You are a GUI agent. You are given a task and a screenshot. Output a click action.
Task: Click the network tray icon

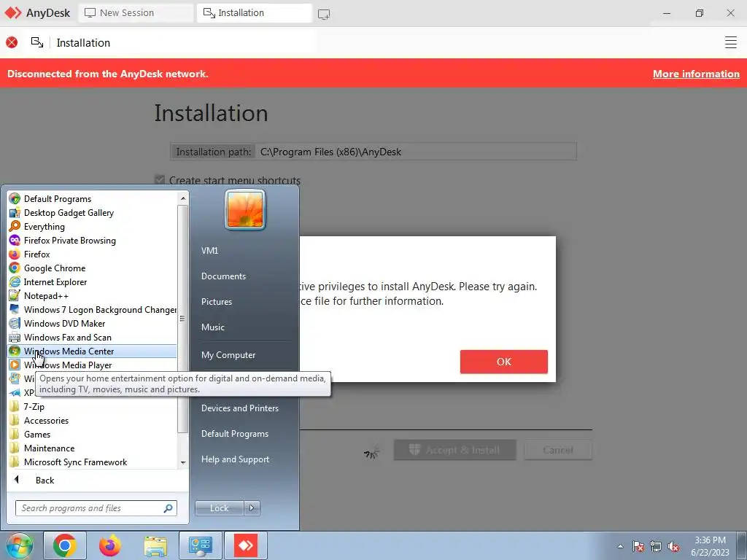point(656,547)
